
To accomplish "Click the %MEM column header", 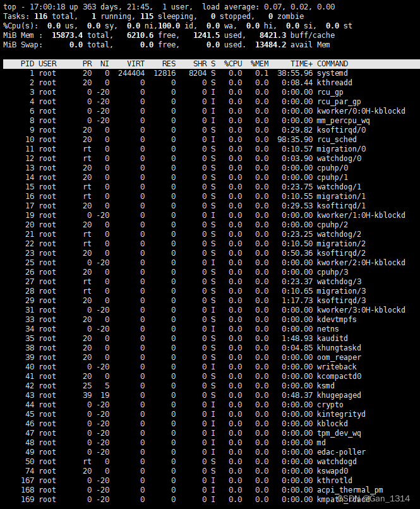I will click(x=260, y=64).
